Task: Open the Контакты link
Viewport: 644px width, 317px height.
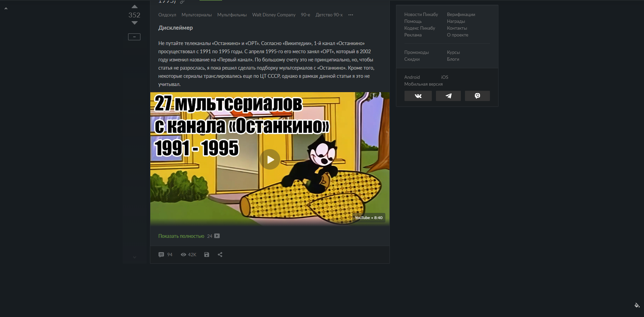Action: 457,28
